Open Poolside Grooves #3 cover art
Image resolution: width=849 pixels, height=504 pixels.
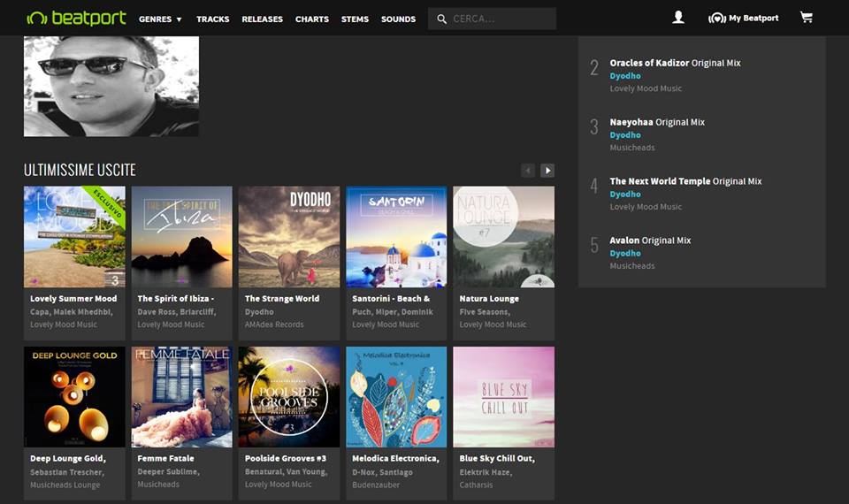coord(289,397)
